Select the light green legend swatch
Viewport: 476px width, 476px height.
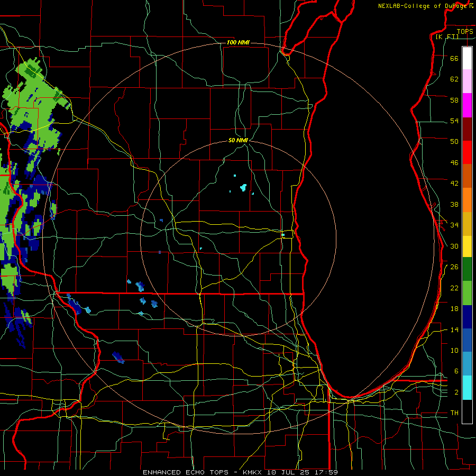pos(467,293)
